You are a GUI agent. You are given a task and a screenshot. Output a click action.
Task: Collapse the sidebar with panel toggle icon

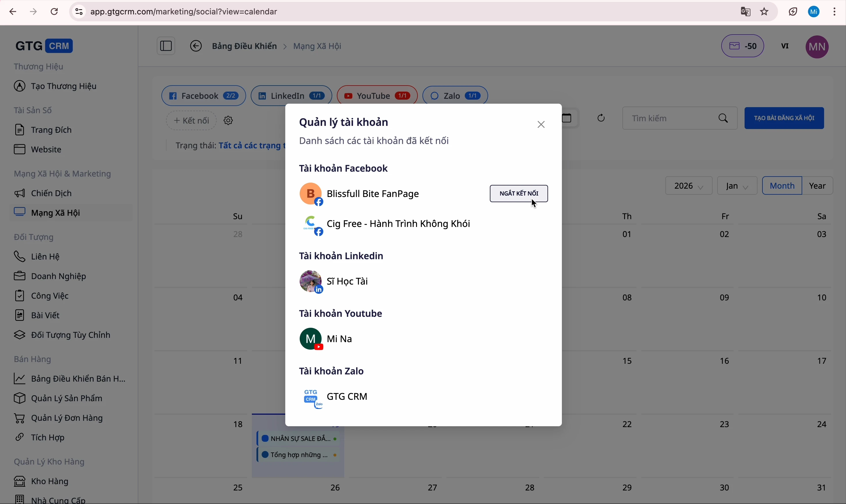[166, 46]
